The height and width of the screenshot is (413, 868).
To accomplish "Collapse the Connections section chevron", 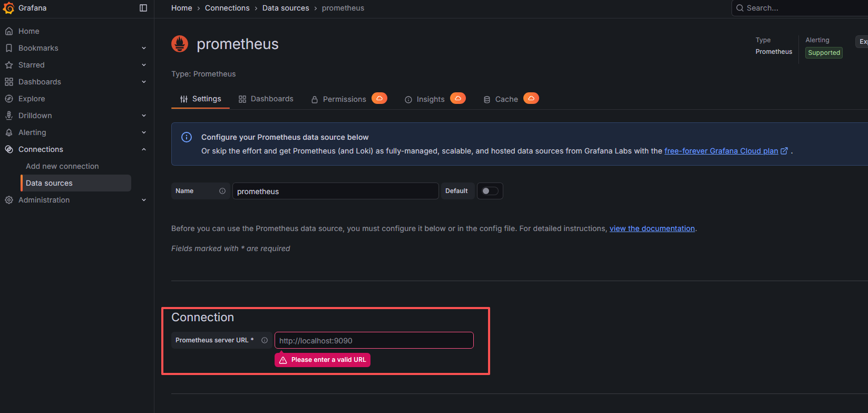I will pyautogui.click(x=144, y=149).
